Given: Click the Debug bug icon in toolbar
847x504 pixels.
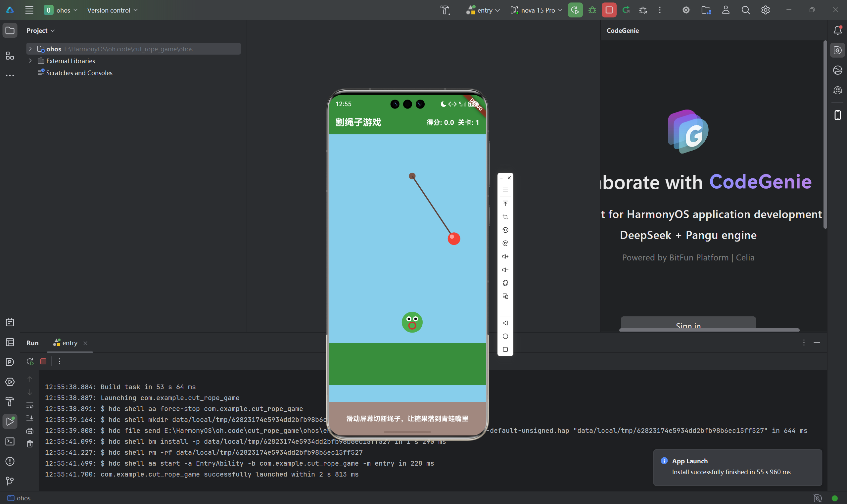Looking at the screenshot, I should pyautogui.click(x=592, y=10).
